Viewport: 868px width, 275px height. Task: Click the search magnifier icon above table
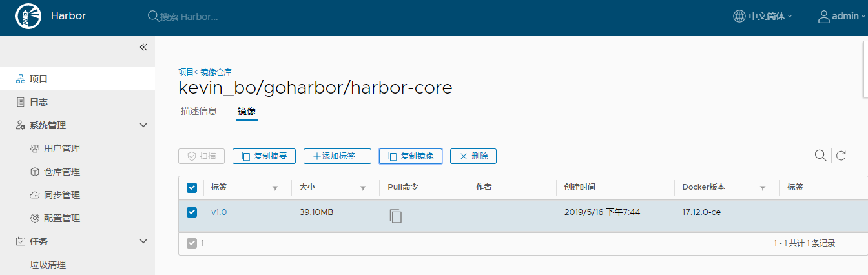[x=820, y=155]
